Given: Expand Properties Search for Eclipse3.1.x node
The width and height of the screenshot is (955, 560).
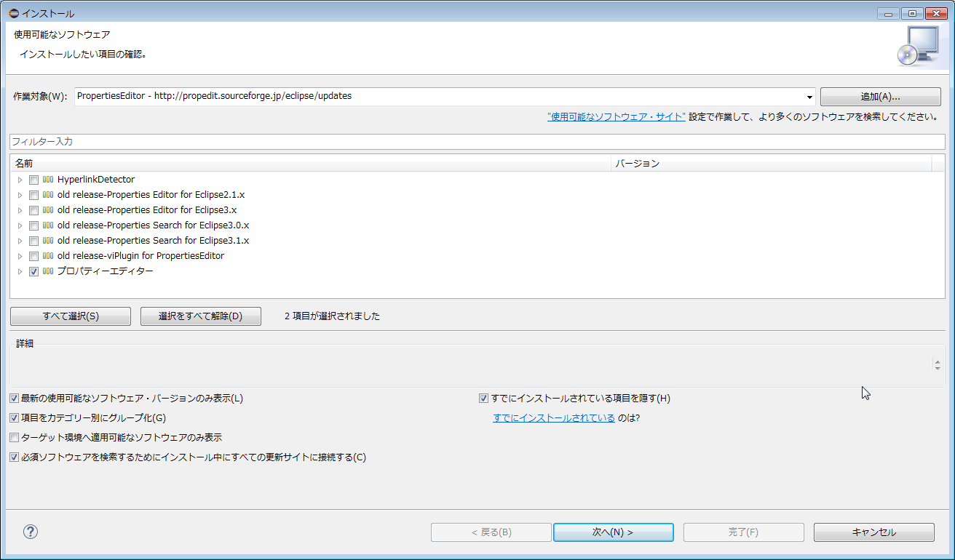Looking at the screenshot, I should pos(20,241).
